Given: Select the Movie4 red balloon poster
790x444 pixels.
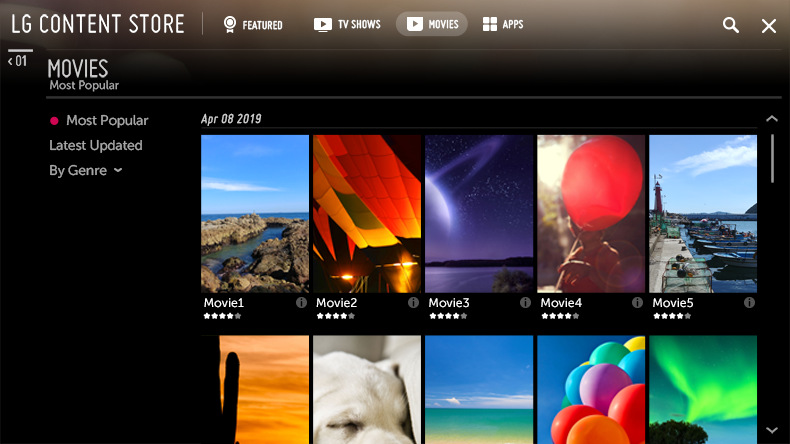Looking at the screenshot, I should click(591, 213).
